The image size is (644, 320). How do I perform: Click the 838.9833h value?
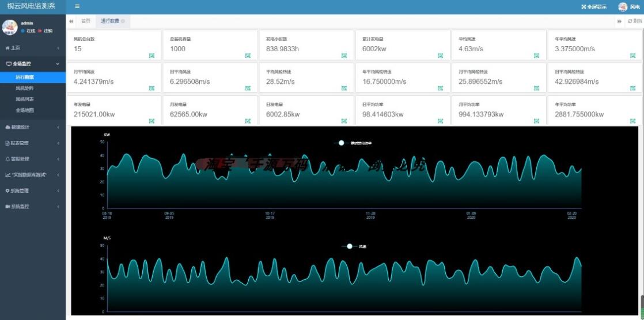tap(282, 49)
